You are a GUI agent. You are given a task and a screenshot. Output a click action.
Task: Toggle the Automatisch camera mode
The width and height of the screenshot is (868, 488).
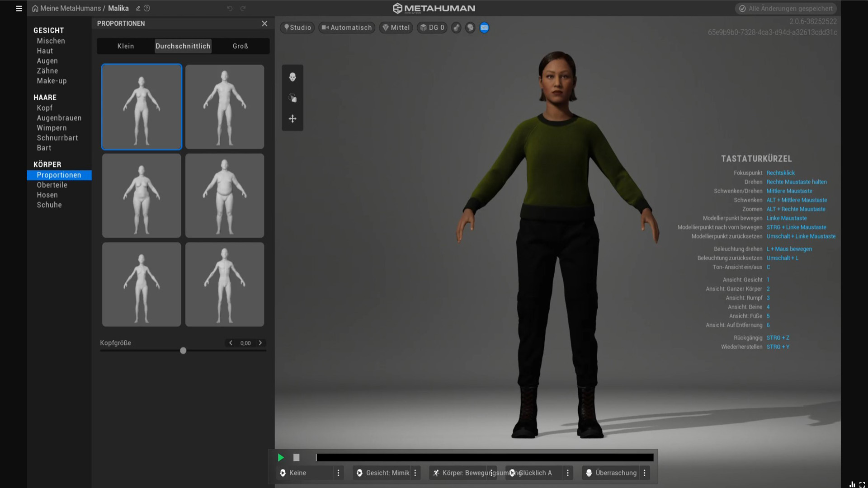click(346, 28)
